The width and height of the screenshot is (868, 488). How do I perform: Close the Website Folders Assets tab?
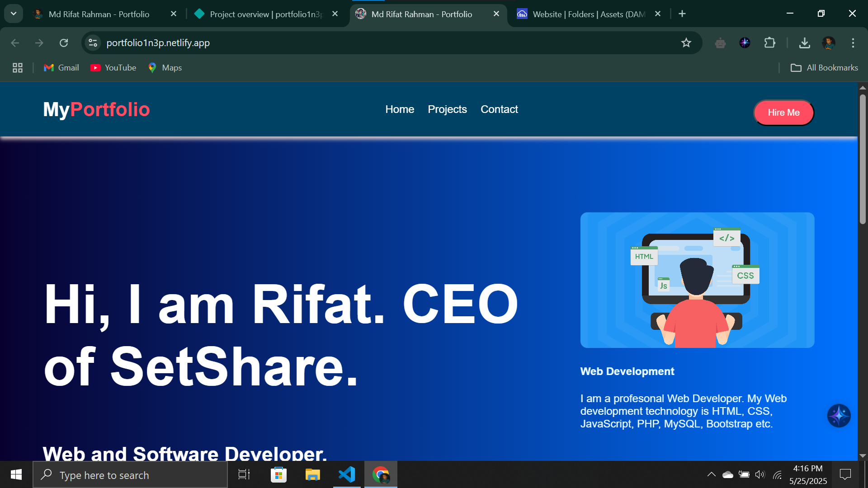coord(658,14)
